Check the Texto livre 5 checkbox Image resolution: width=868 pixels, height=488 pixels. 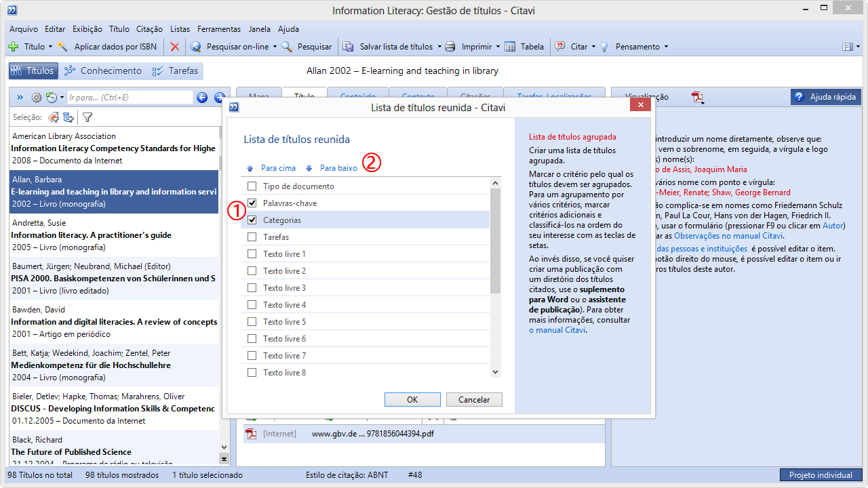tap(252, 322)
